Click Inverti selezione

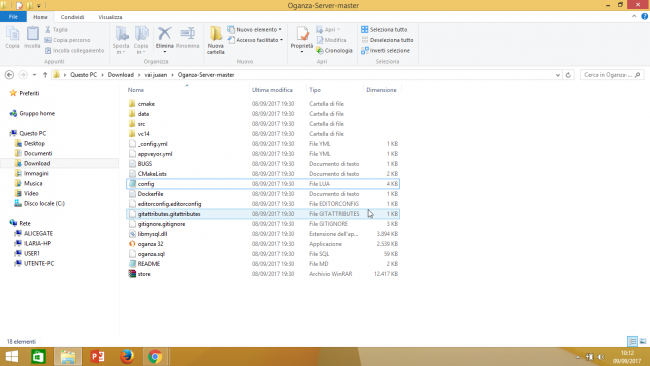point(385,51)
